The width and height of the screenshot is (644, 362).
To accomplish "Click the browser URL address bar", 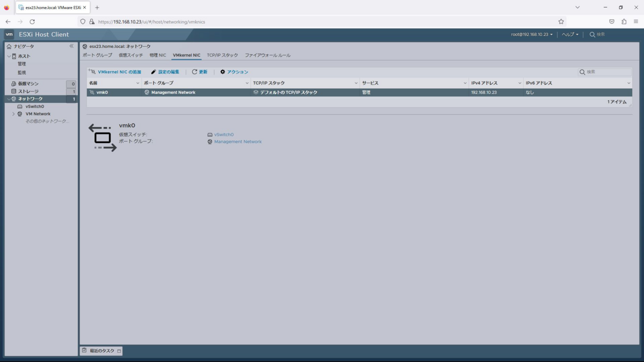I will coord(322,21).
